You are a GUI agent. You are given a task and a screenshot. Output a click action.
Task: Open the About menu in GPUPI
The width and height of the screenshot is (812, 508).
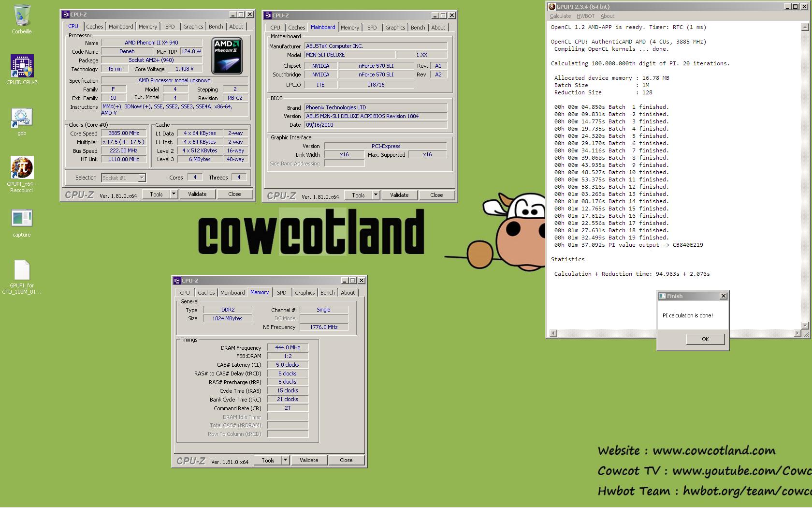[x=608, y=16]
